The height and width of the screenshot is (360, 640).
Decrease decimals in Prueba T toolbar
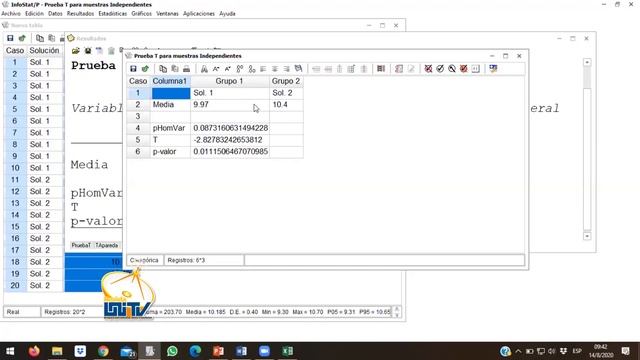point(251,69)
